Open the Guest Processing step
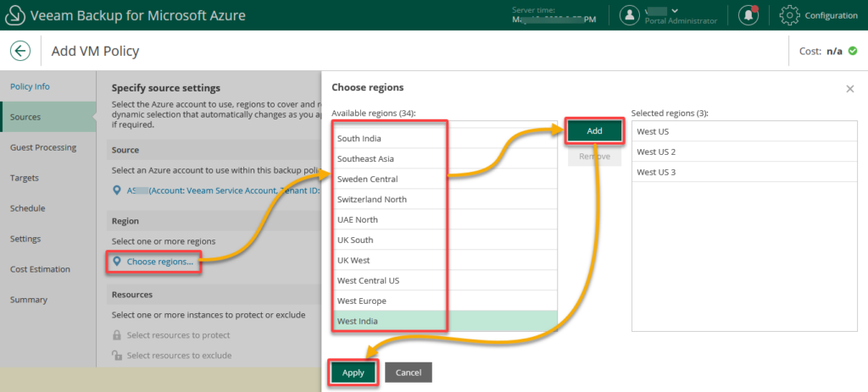Viewport: 868px width, 392px height. (43, 147)
